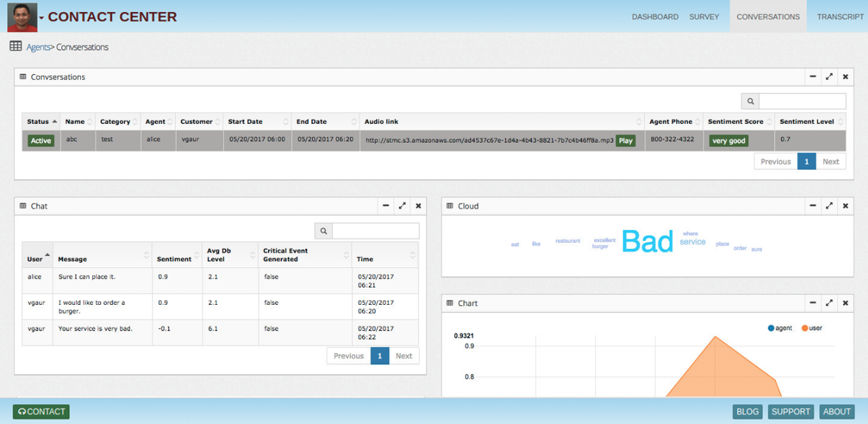The width and height of the screenshot is (868, 424).
Task: Toggle the user series in chart legend
Action: click(x=811, y=328)
